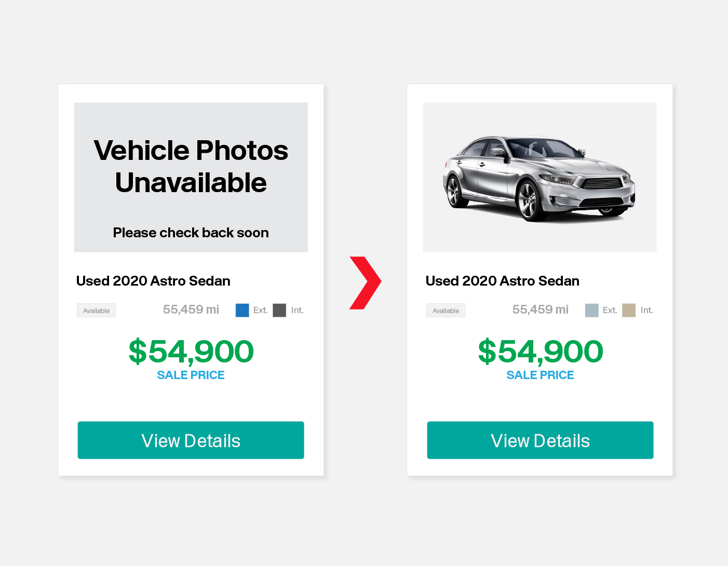
Task: Select the dark gray interior color swatch
Action: click(279, 311)
